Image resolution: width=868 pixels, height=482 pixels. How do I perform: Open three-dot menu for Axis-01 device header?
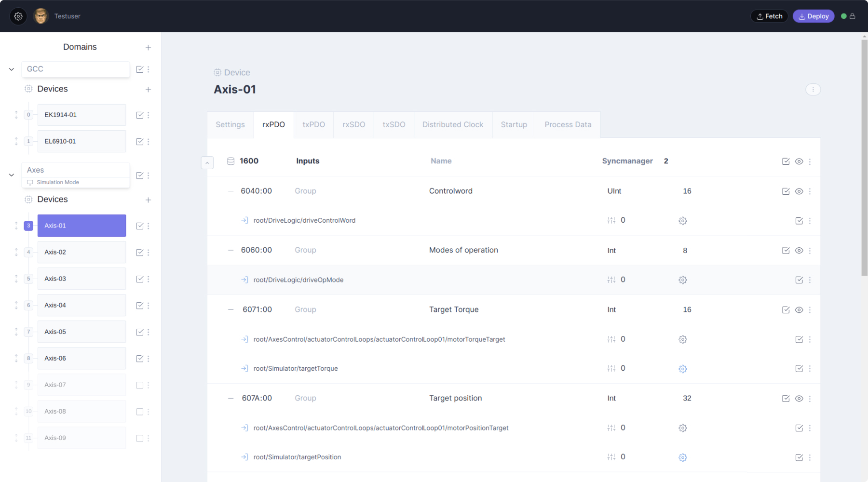813,90
